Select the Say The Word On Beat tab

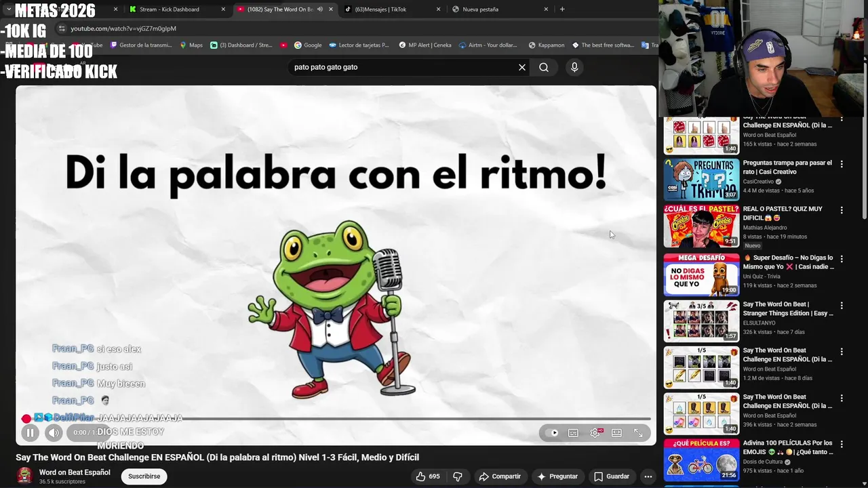tap(279, 9)
